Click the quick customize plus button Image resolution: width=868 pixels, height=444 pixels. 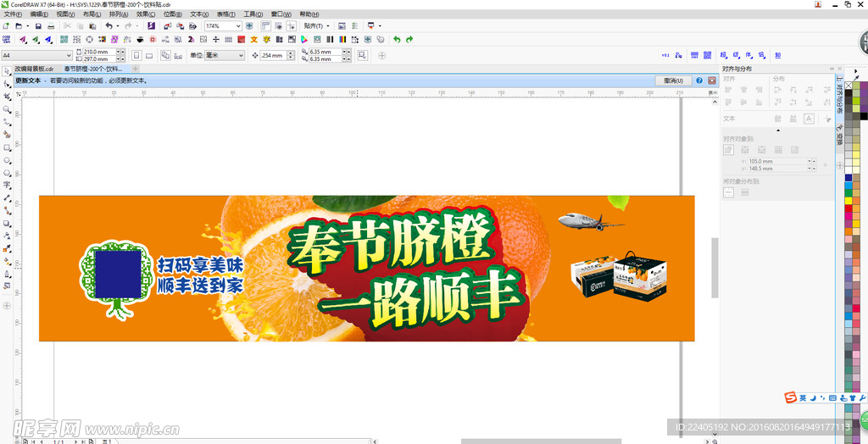point(382,55)
